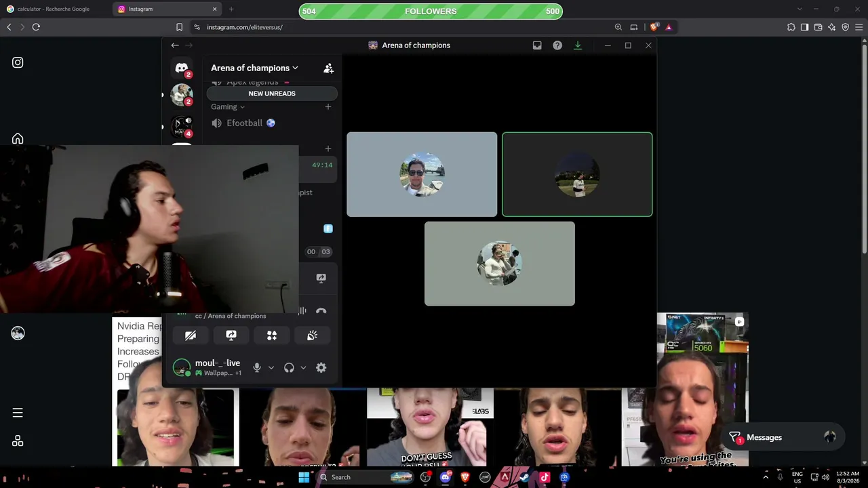Go back in the browser
The image size is (868, 488).
click(9, 27)
